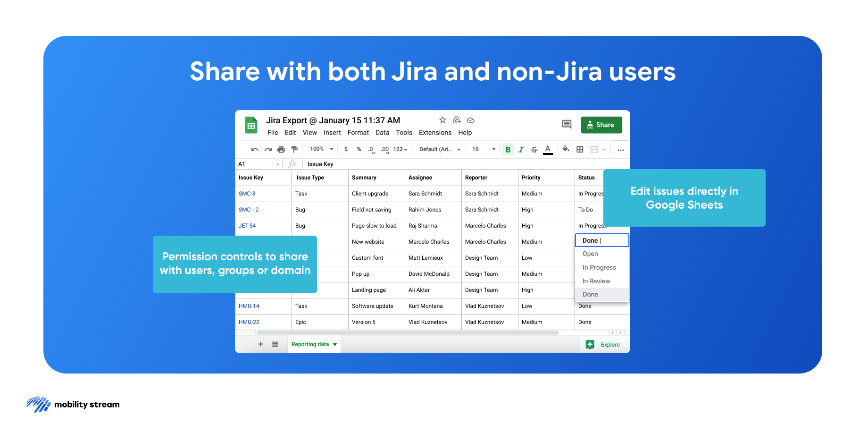Increase decimal places
The image size is (868, 425).
coord(385,150)
